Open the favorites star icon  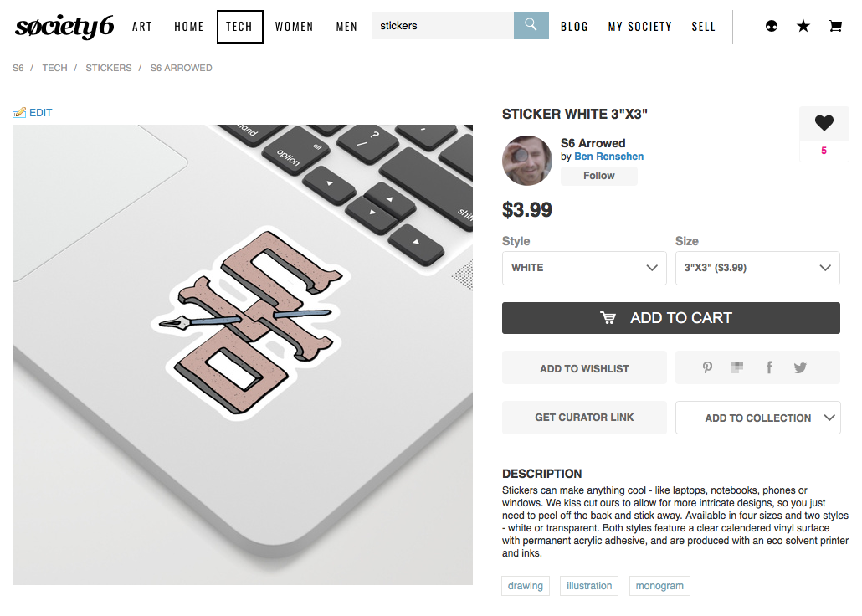pos(803,26)
